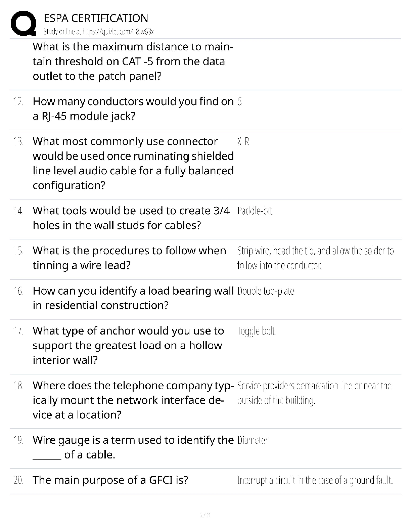The width and height of the screenshot is (411, 532).
Task: Click the RJ-45 module jack question
Action: [133, 108]
